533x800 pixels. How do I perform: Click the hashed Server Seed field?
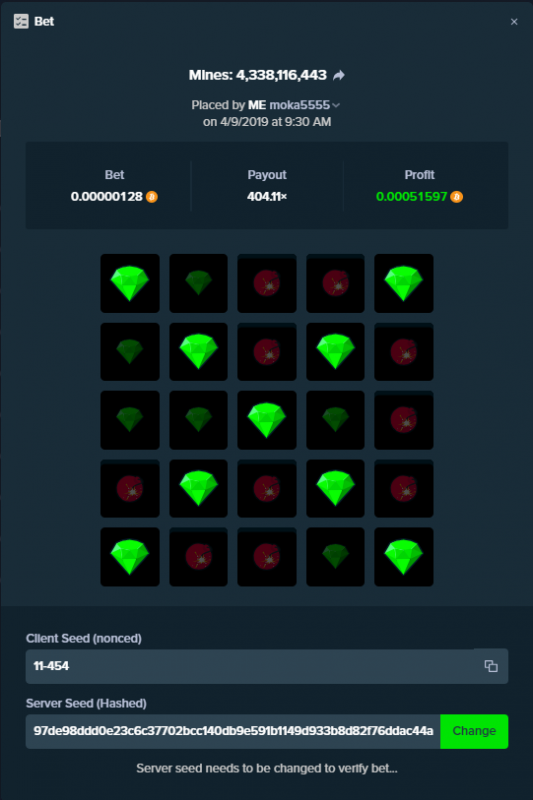click(233, 731)
